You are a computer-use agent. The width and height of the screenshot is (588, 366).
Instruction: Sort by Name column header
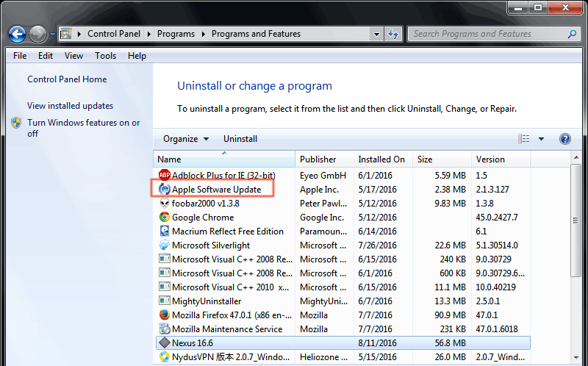pos(224,159)
